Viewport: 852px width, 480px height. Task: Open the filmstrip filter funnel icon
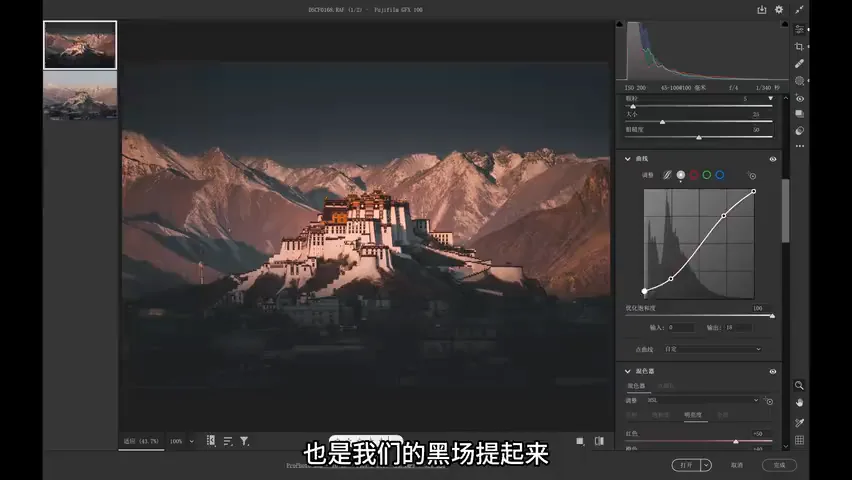point(245,441)
